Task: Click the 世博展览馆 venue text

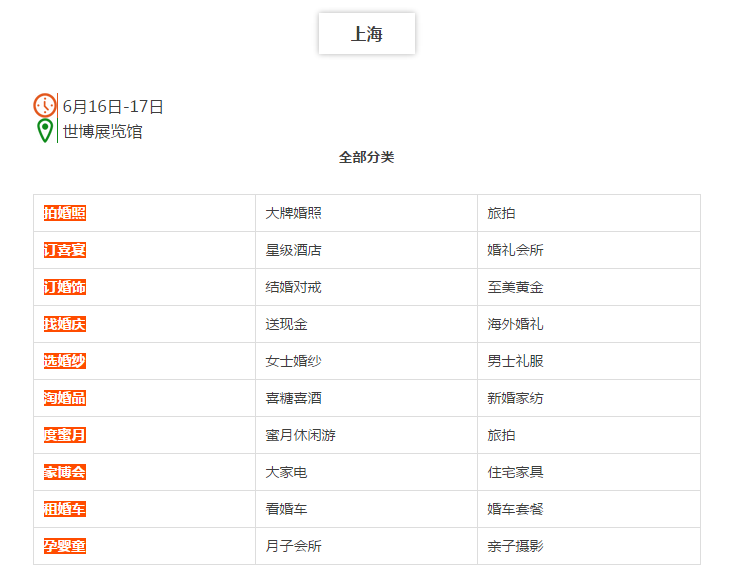Action: coord(102,132)
